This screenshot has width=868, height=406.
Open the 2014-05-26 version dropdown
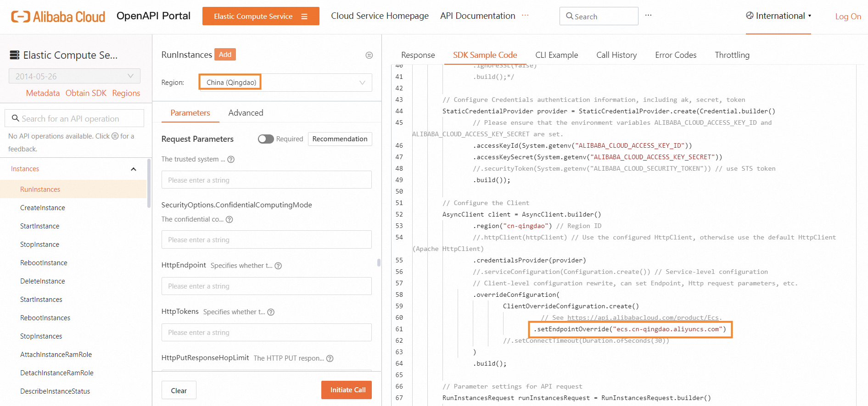[74, 76]
